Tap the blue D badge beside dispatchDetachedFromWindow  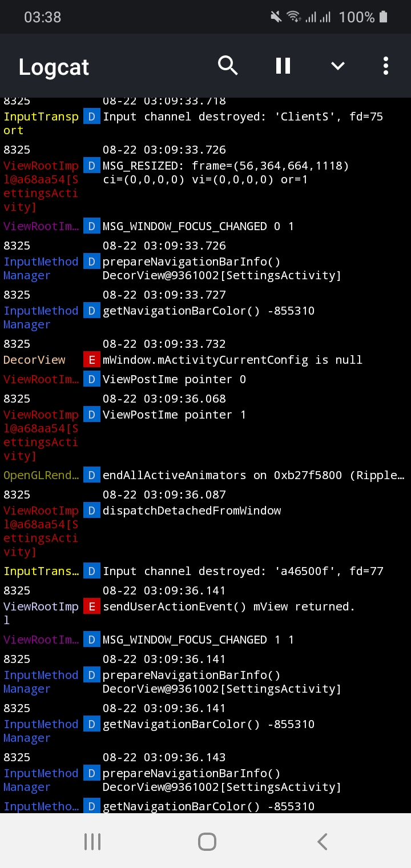pyautogui.click(x=91, y=511)
